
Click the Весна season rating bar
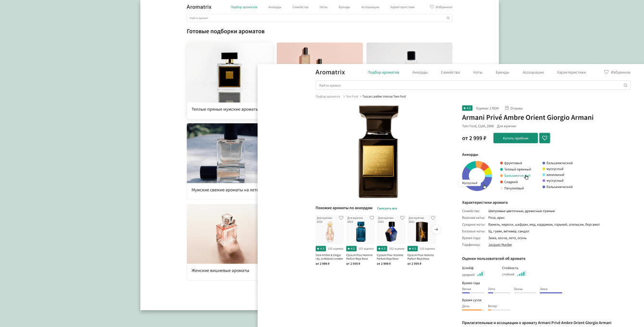point(473,292)
